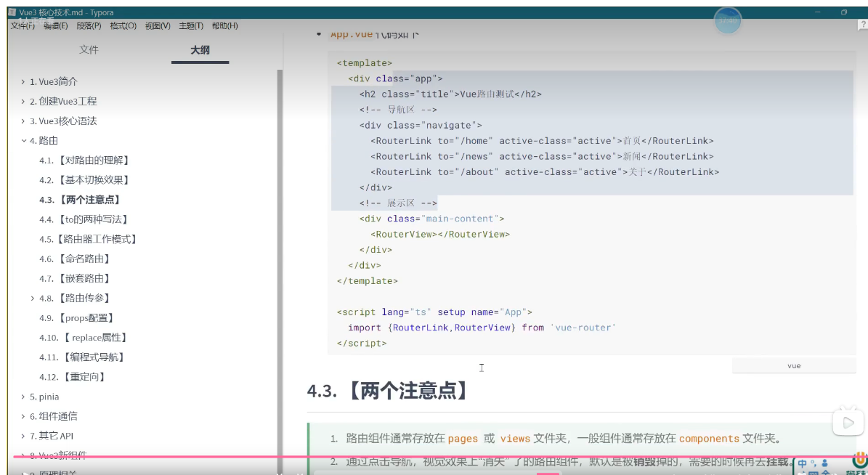The width and height of the screenshot is (868, 475).
Task: Click the <!-- 展示区 --> comment line
Action: pos(398,203)
